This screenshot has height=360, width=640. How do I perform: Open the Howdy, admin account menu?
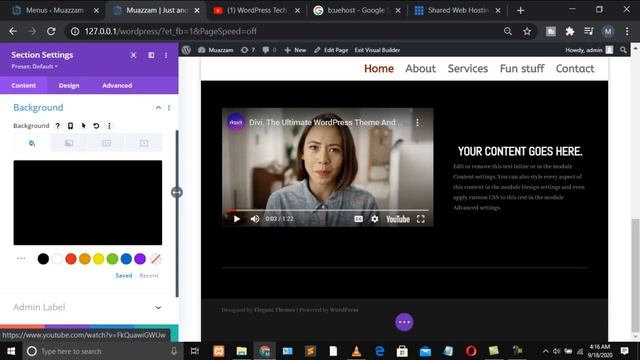[x=589, y=50]
